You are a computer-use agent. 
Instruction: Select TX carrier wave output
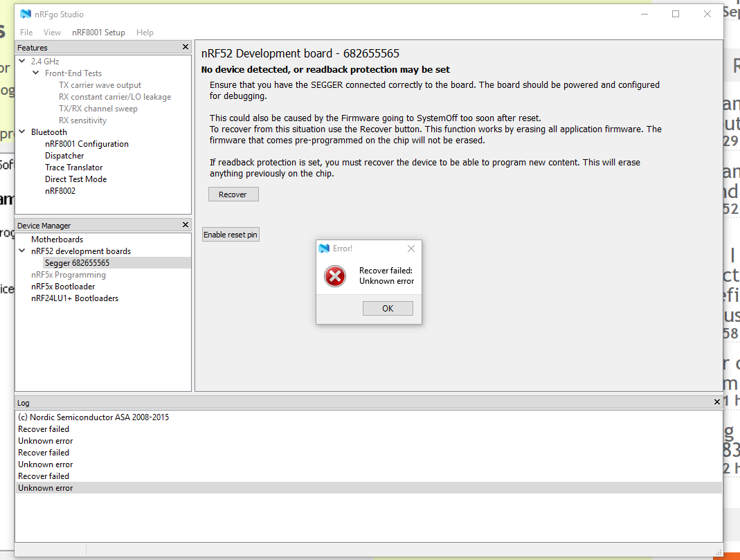tap(100, 85)
